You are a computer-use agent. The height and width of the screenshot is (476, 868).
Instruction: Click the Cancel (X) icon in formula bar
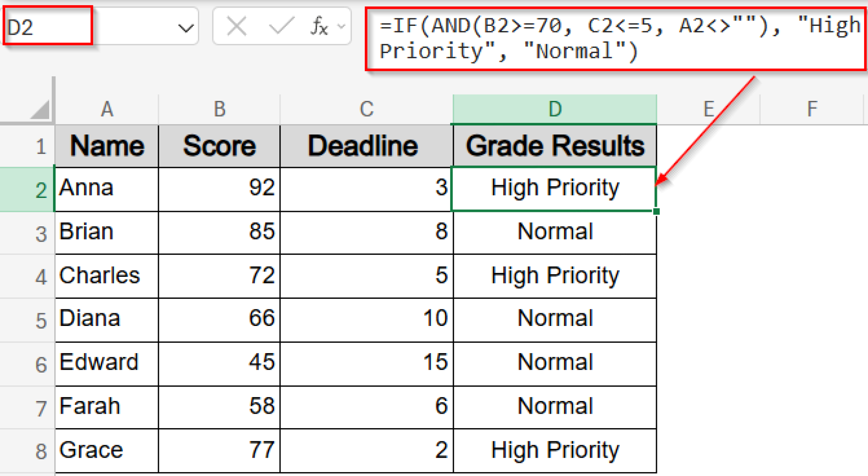coord(236,26)
